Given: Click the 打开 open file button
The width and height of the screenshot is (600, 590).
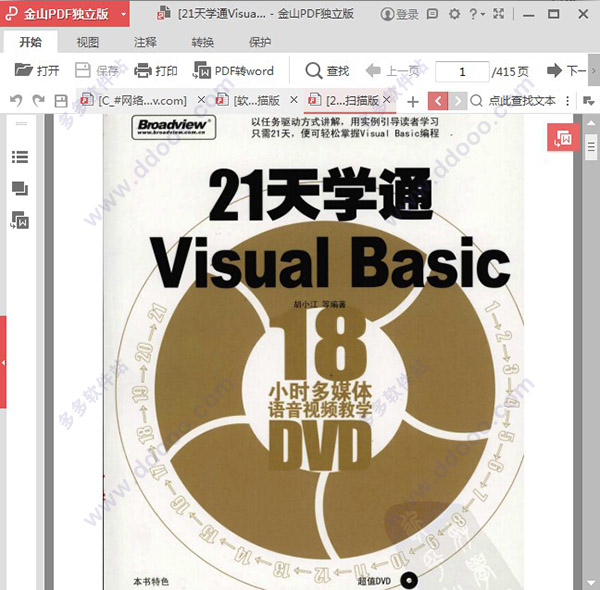Looking at the screenshot, I should pyautogui.click(x=37, y=71).
